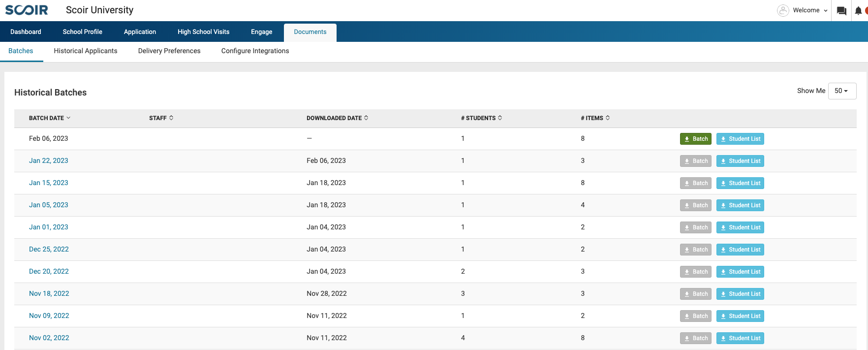
Task: Open the chat messages icon
Action: tap(841, 11)
